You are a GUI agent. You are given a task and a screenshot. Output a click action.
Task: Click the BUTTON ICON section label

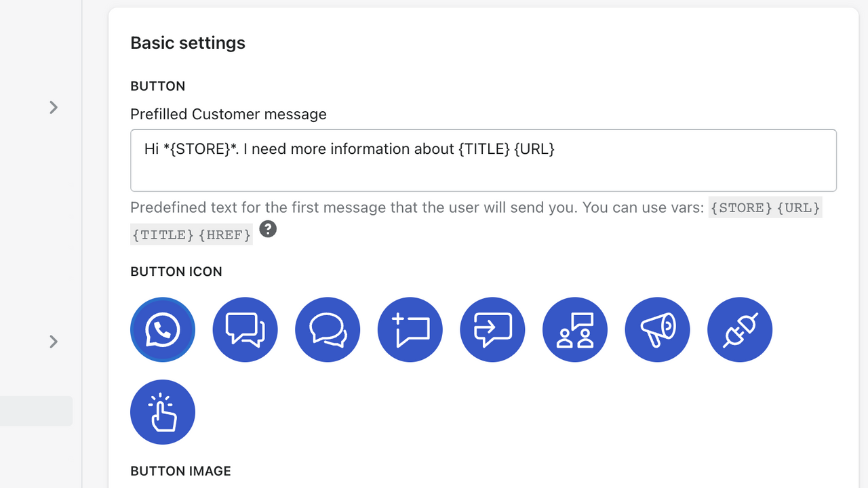pyautogui.click(x=176, y=272)
